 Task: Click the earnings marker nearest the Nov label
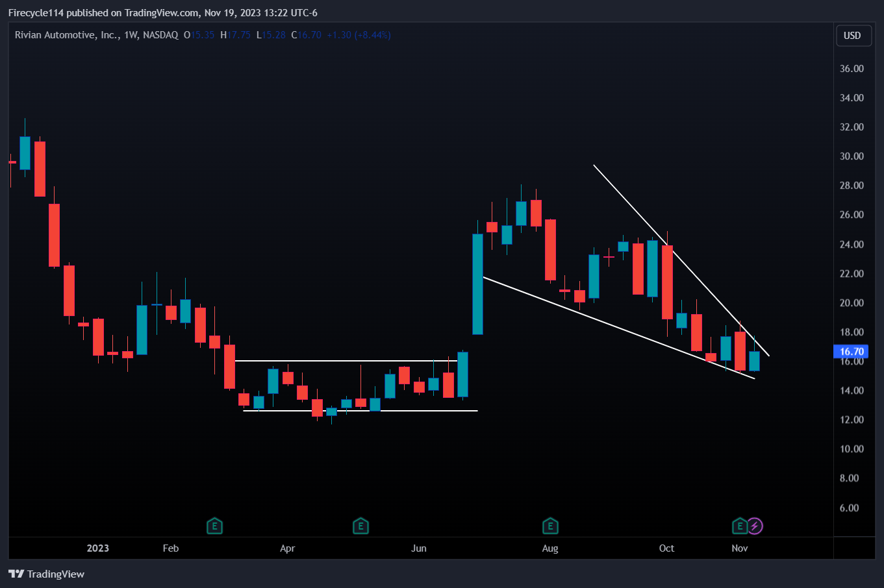click(740, 526)
